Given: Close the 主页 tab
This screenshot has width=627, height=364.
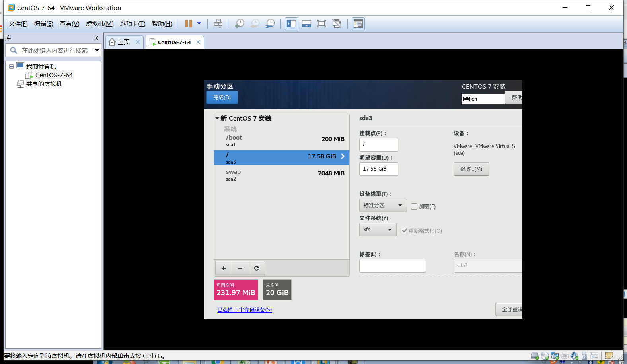Looking at the screenshot, I should [138, 42].
